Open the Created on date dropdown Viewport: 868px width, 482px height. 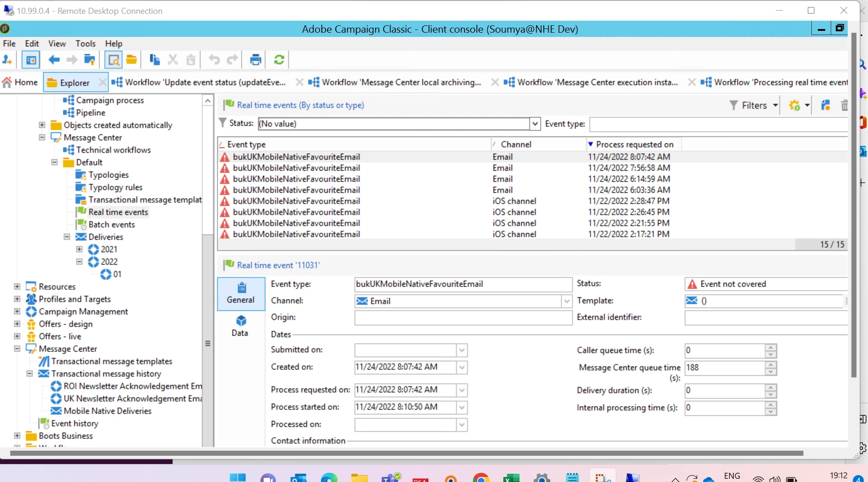462,367
